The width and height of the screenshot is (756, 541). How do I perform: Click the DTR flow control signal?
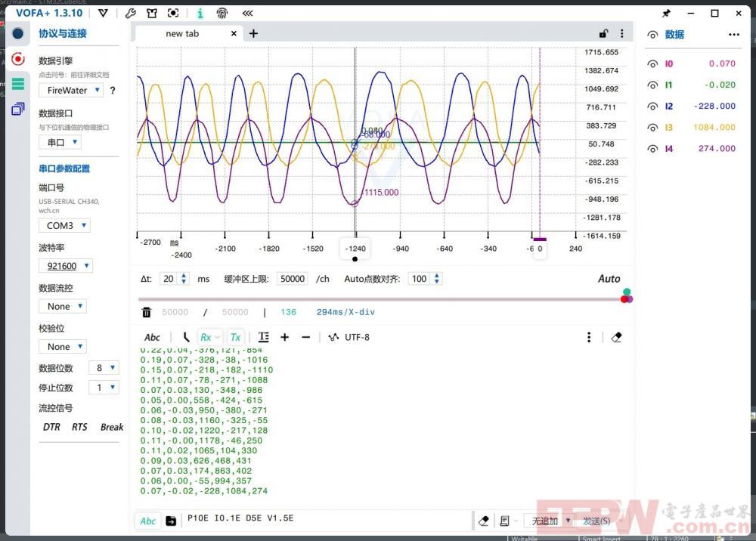[51, 427]
